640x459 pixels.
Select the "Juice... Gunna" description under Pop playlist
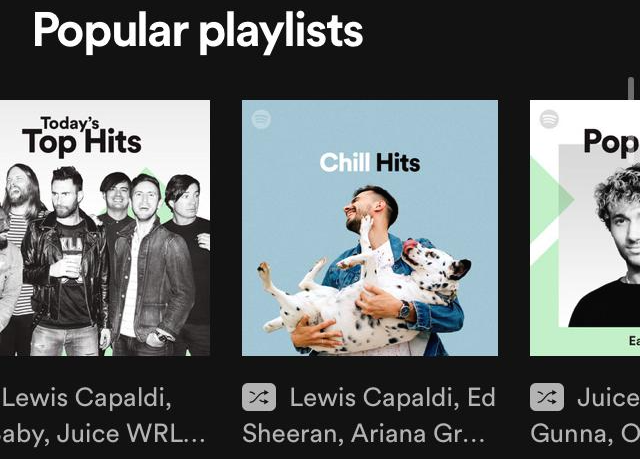585,415
